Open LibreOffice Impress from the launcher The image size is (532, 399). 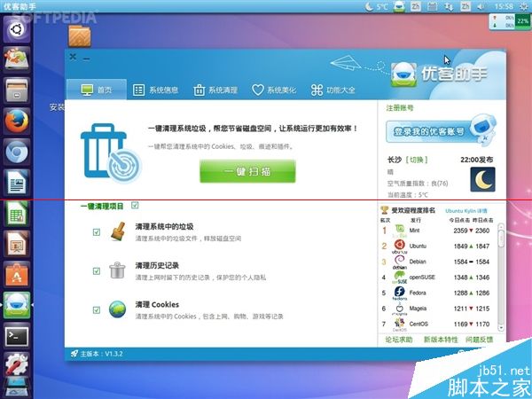17,244
